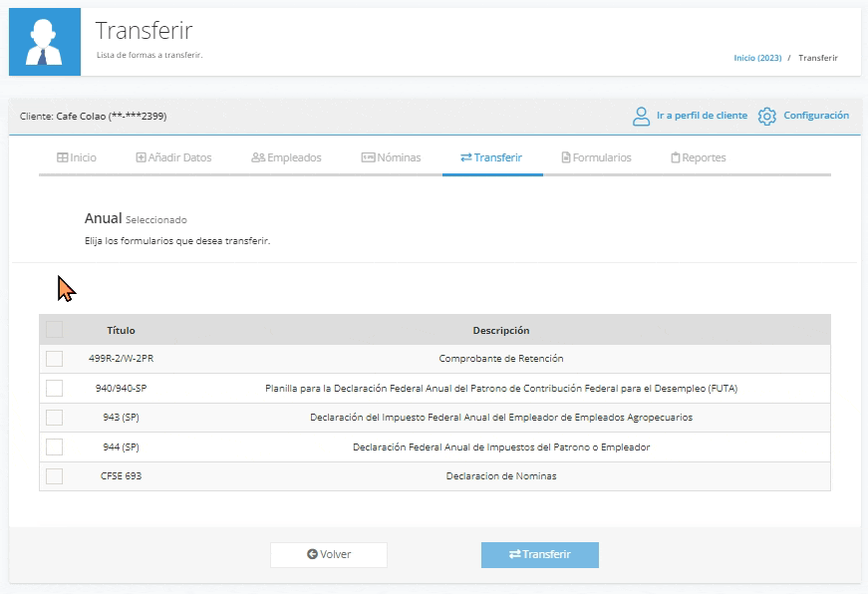This screenshot has height=594, width=868.
Task: Click the Declaracion de Nominas description
Action: point(501,476)
